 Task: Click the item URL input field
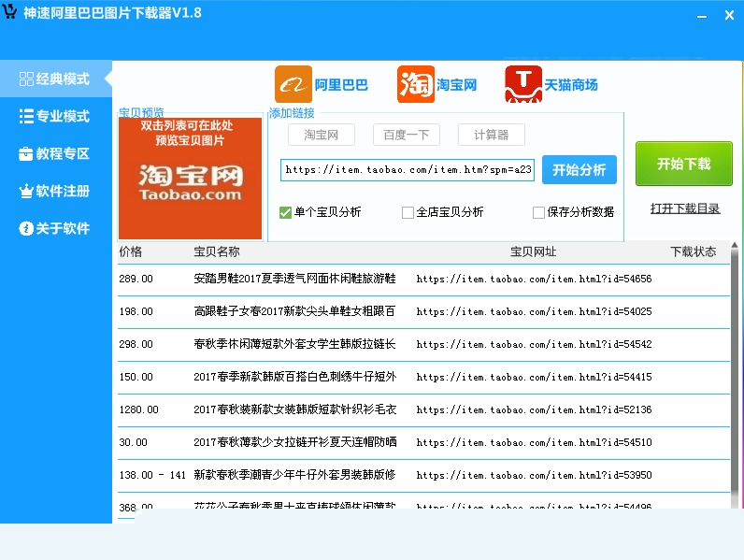click(x=408, y=170)
